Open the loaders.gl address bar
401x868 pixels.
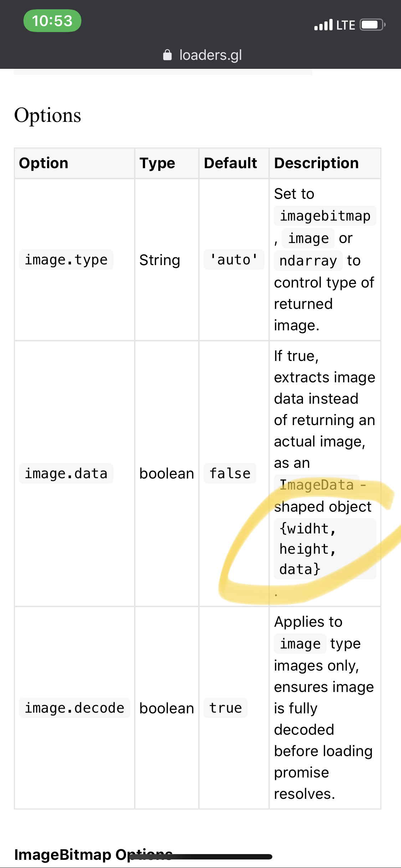coord(201,54)
